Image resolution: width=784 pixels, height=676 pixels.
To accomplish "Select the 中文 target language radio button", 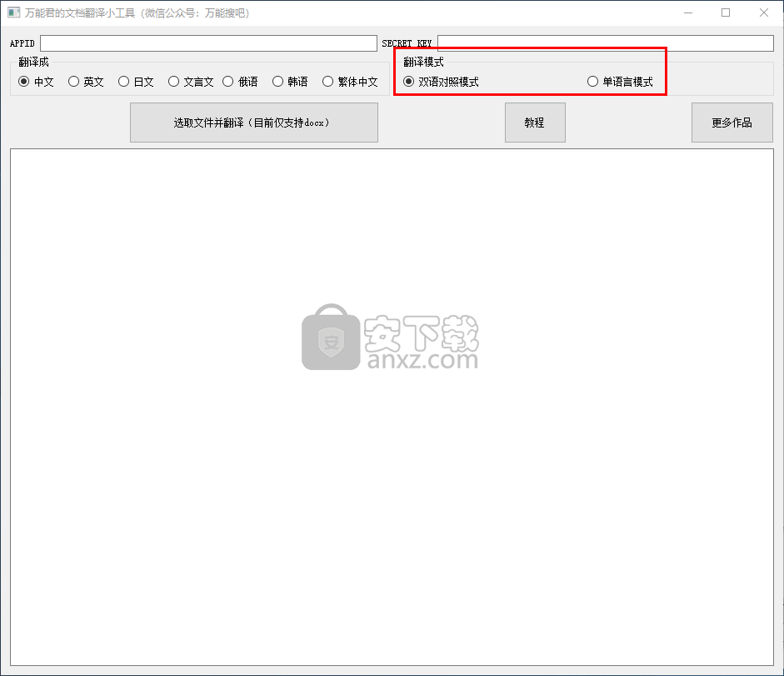I will pyautogui.click(x=36, y=82).
